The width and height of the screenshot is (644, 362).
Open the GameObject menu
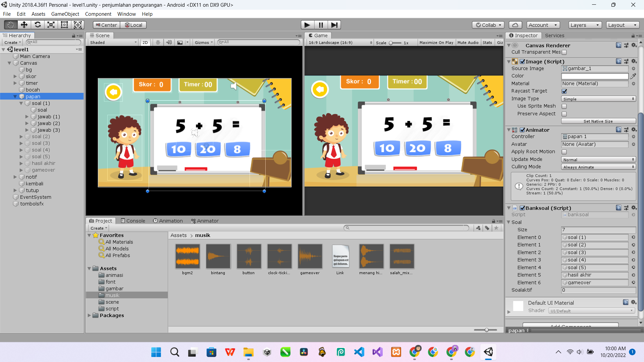coord(65,14)
